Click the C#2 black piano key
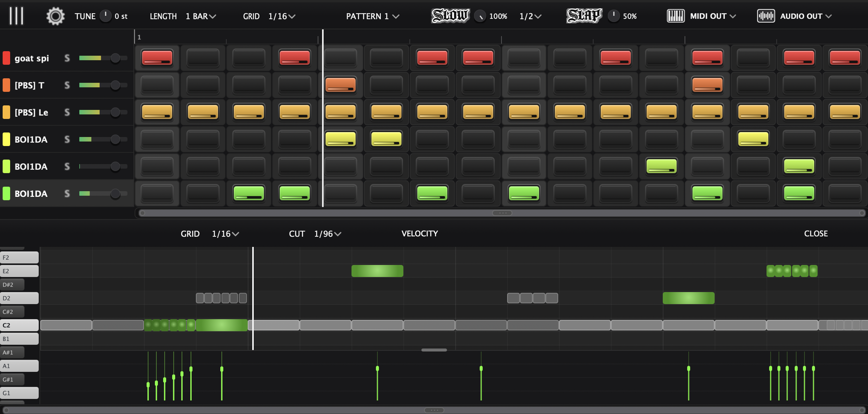The width and height of the screenshot is (868, 414). [12, 312]
